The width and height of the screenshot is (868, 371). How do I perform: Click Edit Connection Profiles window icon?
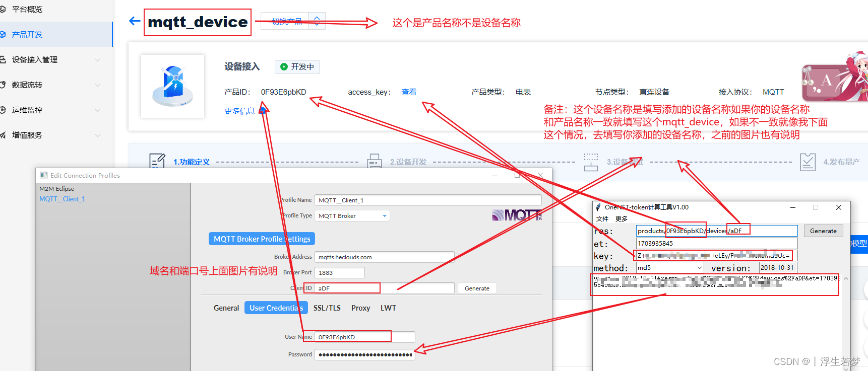coord(44,175)
